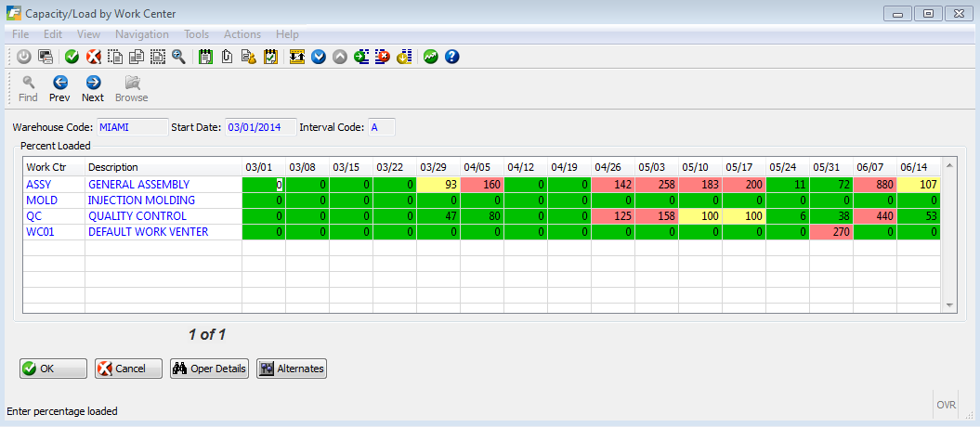This screenshot has width=980, height=427.
Task: Click the QUALITY CONTROL description cell
Action: [163, 216]
